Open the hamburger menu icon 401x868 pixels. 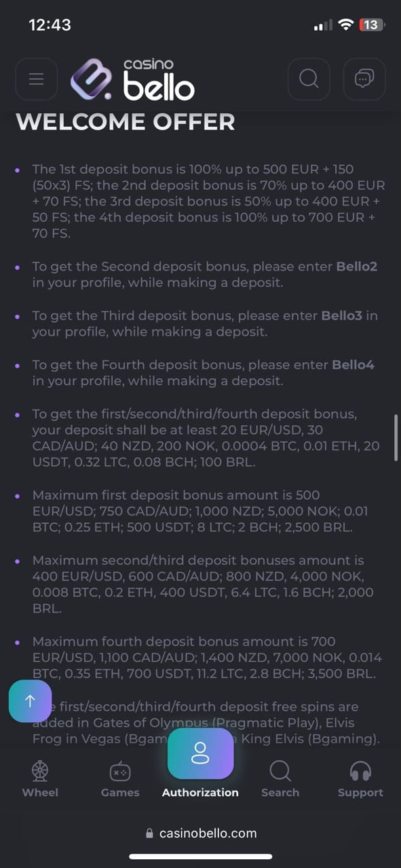click(36, 79)
